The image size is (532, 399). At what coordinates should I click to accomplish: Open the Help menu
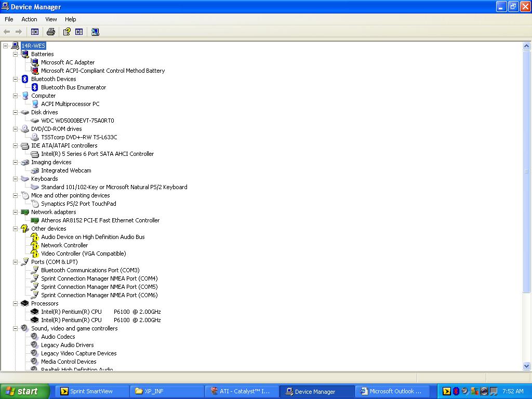70,19
